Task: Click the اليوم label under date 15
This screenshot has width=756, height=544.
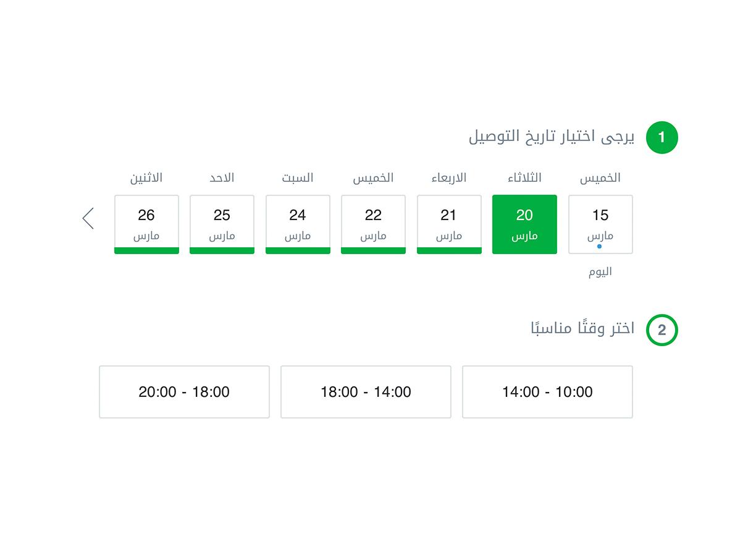Action: pyautogui.click(x=600, y=271)
